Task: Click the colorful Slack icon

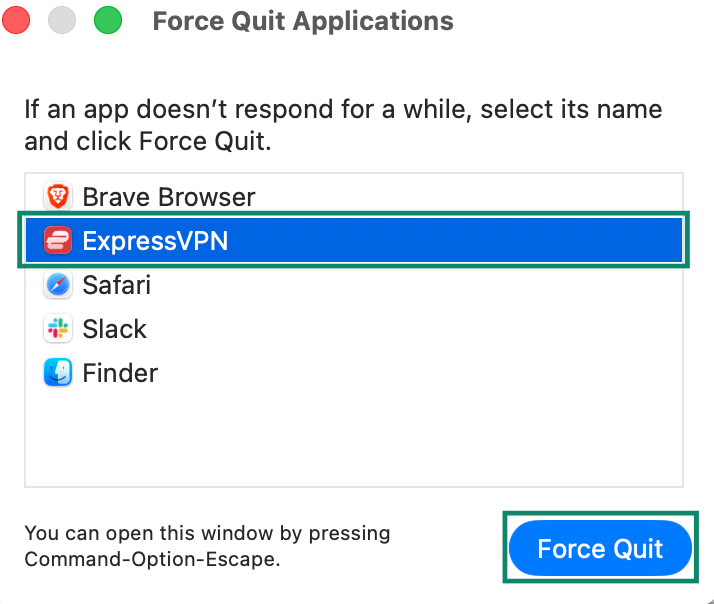Action: click(x=58, y=328)
